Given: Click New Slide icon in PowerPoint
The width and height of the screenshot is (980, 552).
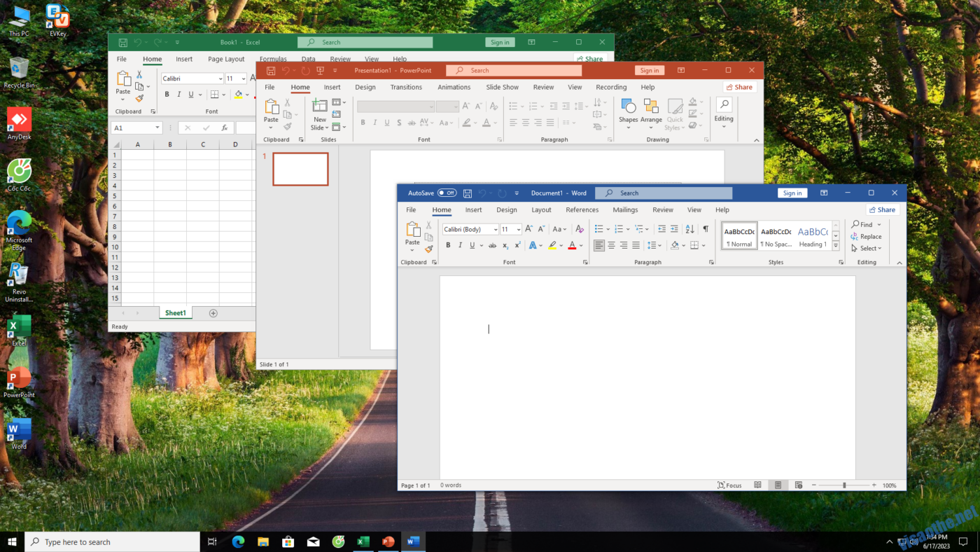Looking at the screenshot, I should tap(320, 106).
